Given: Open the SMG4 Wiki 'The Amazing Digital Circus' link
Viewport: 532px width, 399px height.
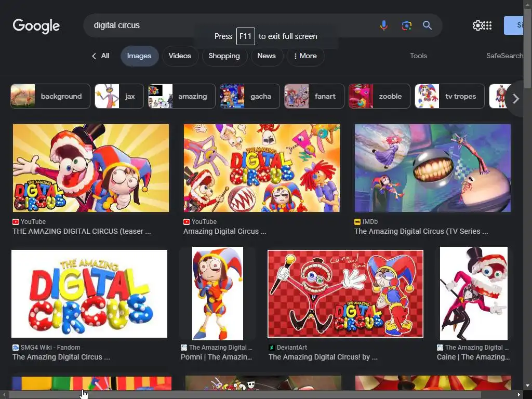Looking at the screenshot, I should tap(61, 357).
